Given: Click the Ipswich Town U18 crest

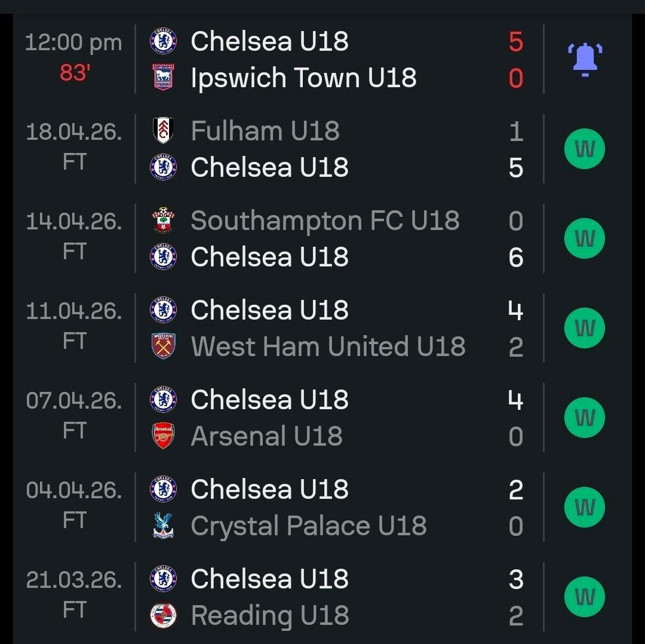Looking at the screenshot, I should pyautogui.click(x=162, y=77).
